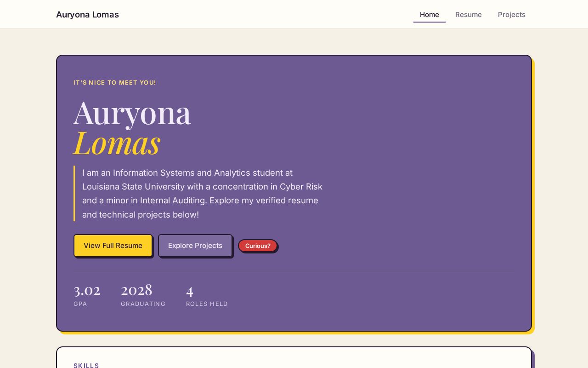Click the IT'S NICE TO MEET YOU! tagline

coord(115,83)
